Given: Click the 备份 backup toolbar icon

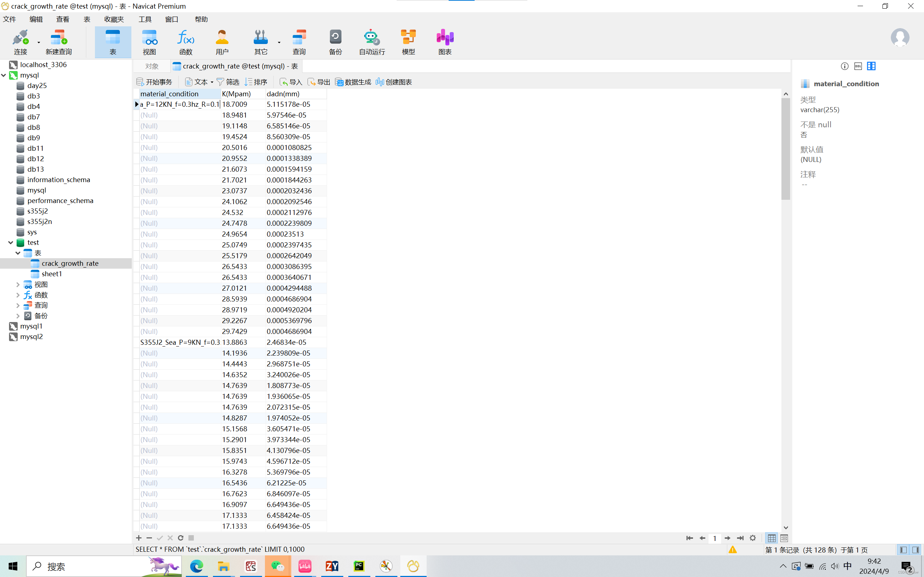Looking at the screenshot, I should 335,42.
